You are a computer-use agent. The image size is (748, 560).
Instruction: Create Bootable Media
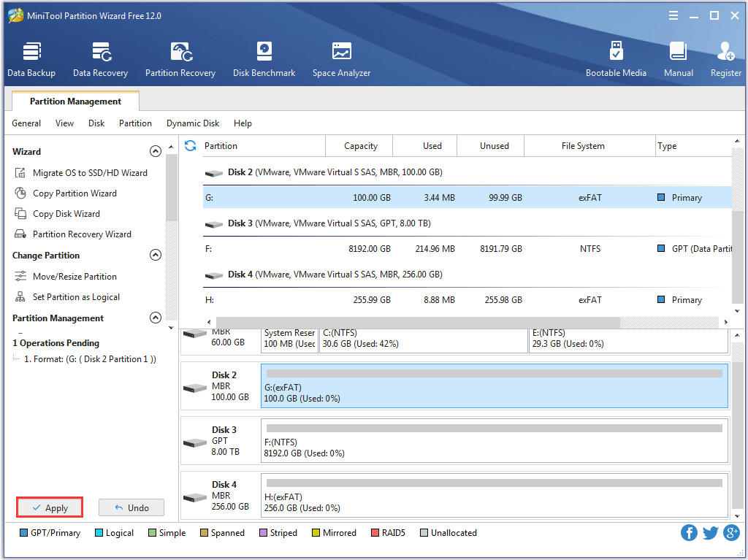tap(616, 60)
